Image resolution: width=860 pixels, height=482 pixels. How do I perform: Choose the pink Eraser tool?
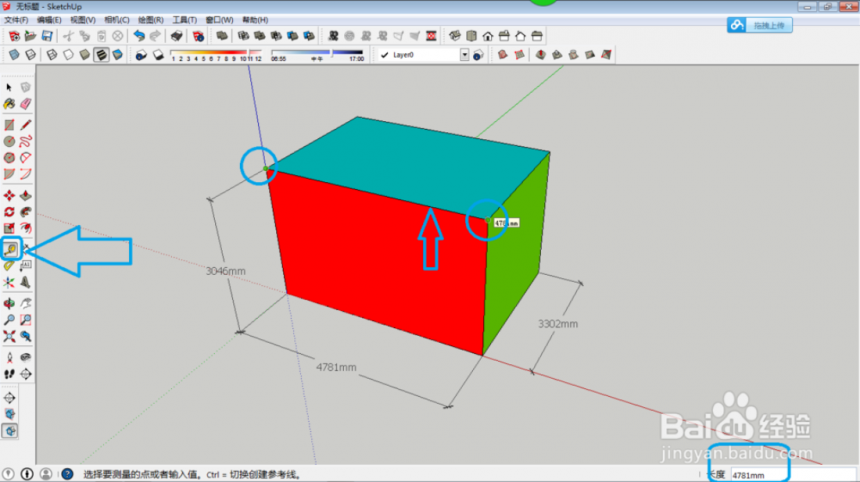pyautogui.click(x=26, y=104)
